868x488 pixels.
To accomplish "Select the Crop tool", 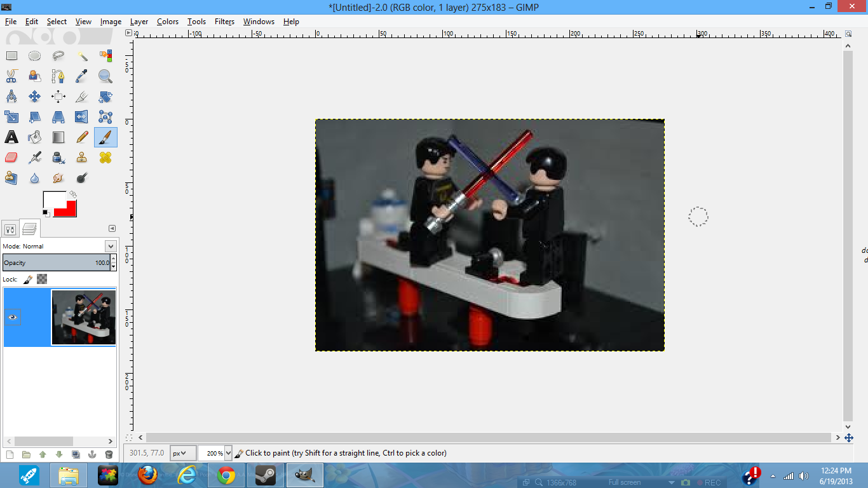I will coord(82,97).
